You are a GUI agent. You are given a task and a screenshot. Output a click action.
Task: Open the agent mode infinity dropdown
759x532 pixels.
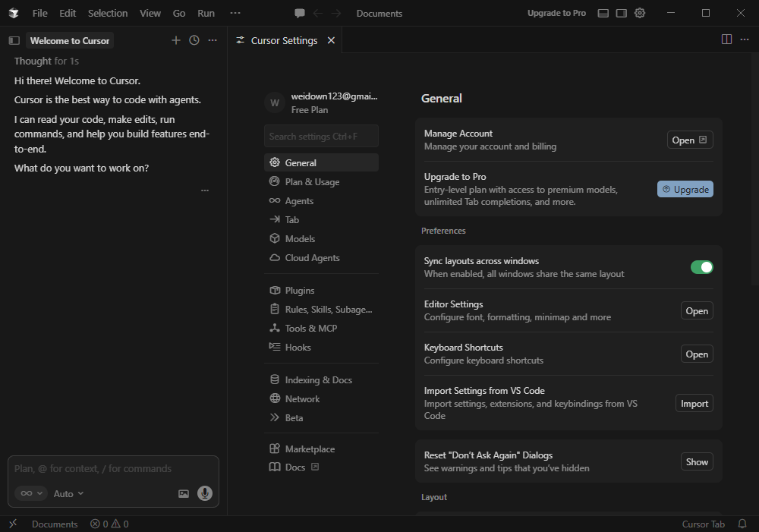click(30, 493)
